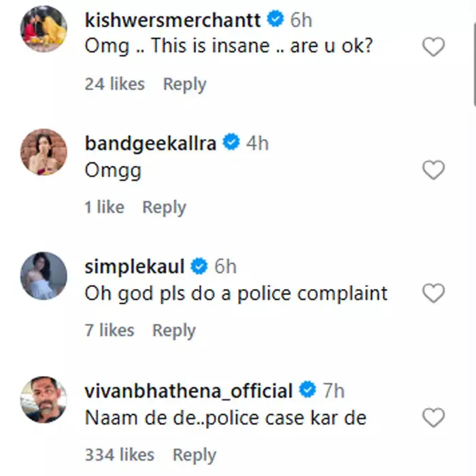The width and height of the screenshot is (476, 476).
Task: Go to vivanbhathena_official profile username
Action: click(189, 391)
